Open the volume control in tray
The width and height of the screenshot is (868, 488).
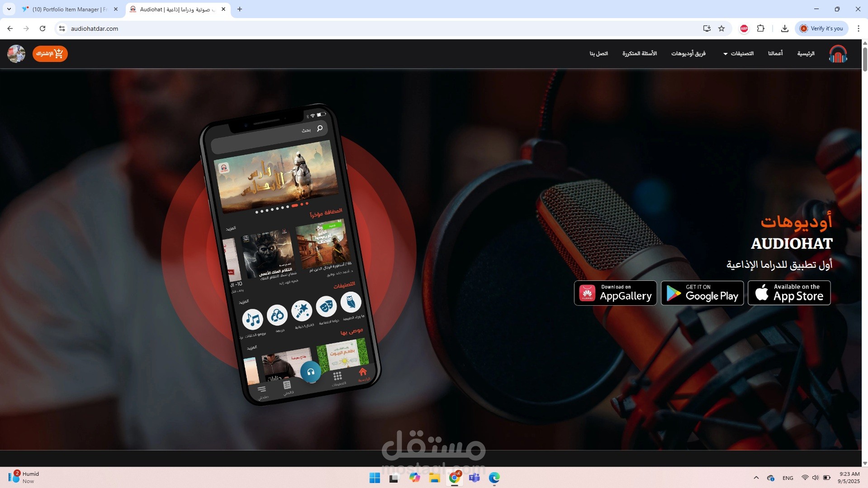click(815, 478)
